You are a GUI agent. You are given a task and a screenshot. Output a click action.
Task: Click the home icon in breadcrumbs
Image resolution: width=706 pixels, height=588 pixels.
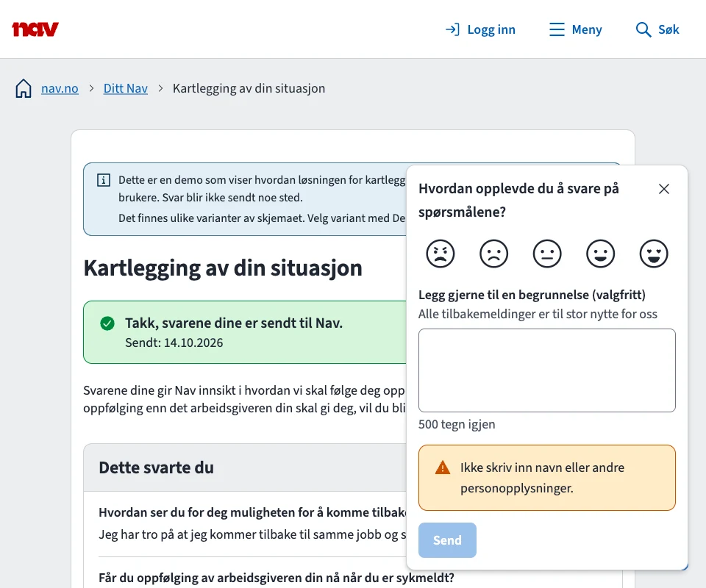pos(24,88)
